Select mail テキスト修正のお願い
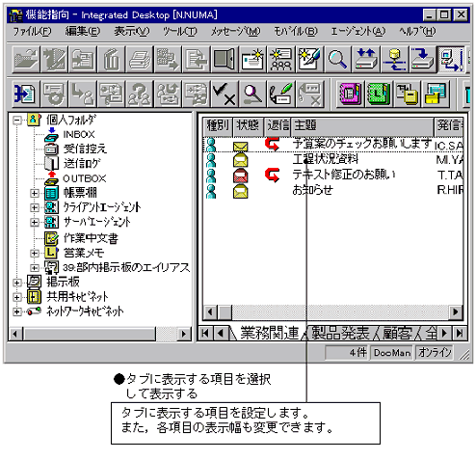Screen dimensions: 476x460 (344, 175)
